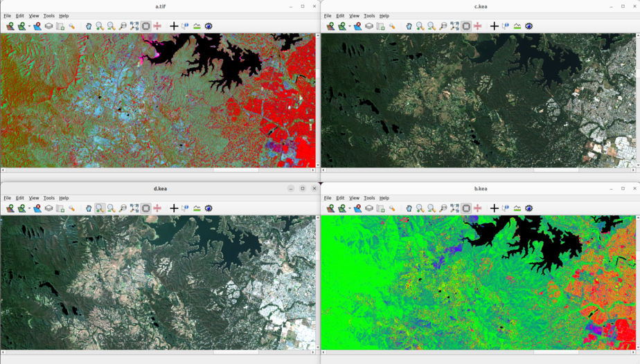The height and width of the screenshot is (364, 640).
Task: Open Profile plot tool in c.kea toolbar
Action: click(x=517, y=26)
